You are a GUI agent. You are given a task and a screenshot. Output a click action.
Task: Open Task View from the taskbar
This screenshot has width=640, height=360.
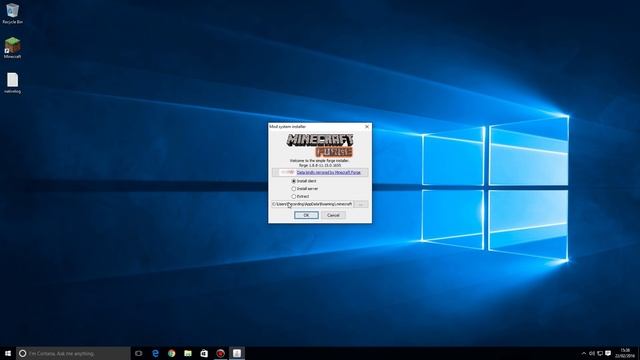(139, 353)
